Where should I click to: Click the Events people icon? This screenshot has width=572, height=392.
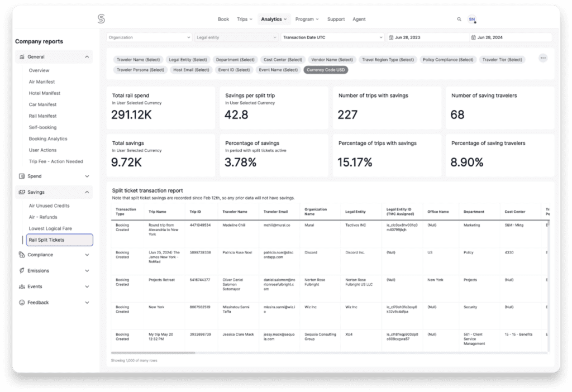coord(22,286)
